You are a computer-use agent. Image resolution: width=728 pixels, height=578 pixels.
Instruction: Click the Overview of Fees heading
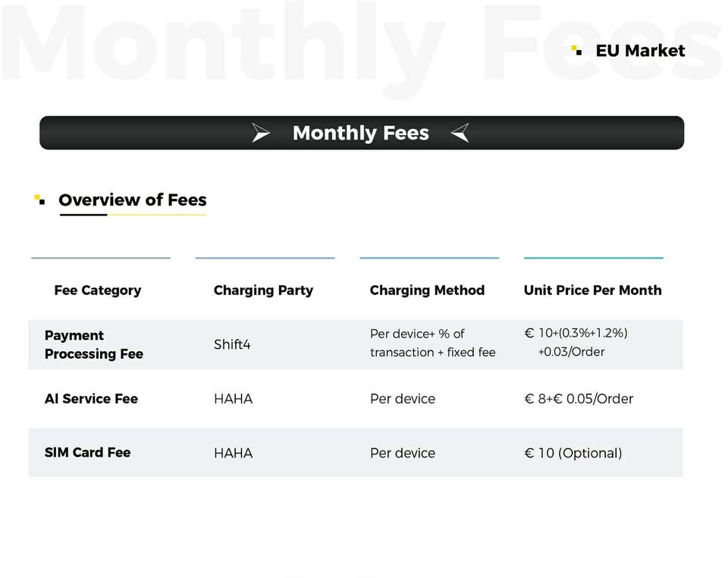coord(133,200)
